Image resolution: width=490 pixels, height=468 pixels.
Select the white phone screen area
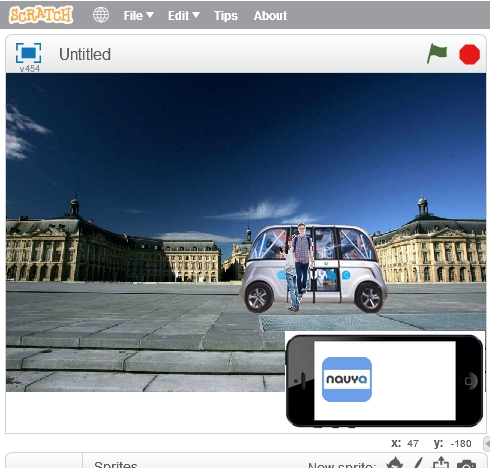point(385,380)
